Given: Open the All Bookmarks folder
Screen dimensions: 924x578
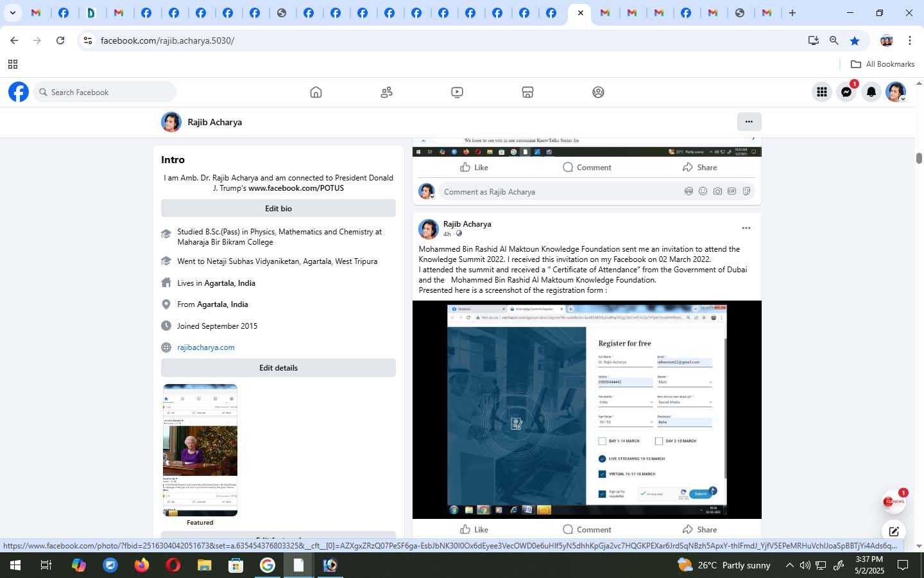Looking at the screenshot, I should tap(882, 64).
